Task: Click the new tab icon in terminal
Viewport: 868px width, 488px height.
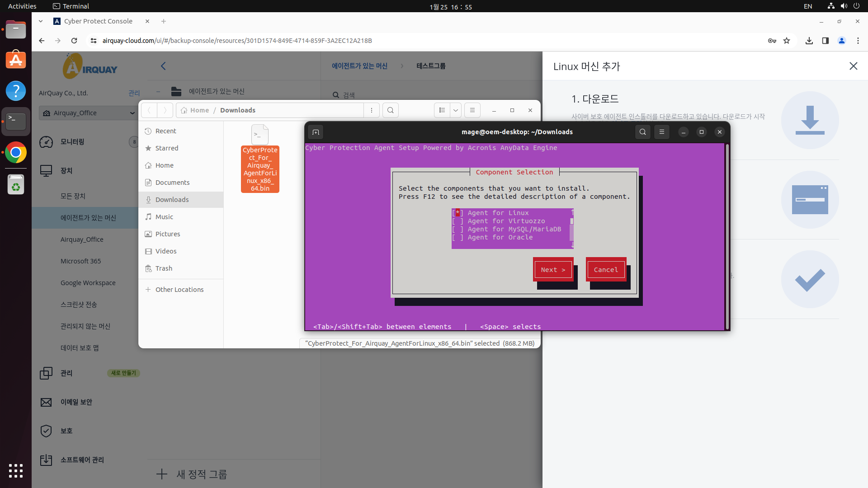Action: [x=316, y=132]
